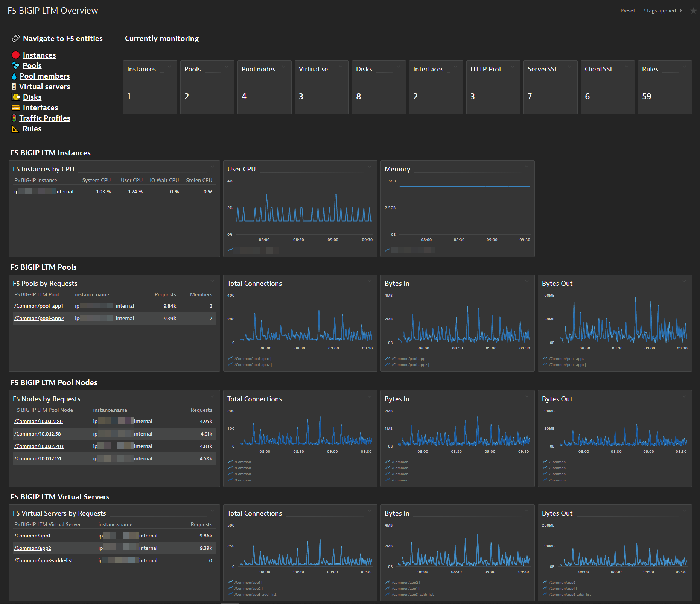Click /Common/pool-app2 legend in Pools Bytes In
Image resolution: width=700 pixels, height=604 pixels.
tap(409, 364)
